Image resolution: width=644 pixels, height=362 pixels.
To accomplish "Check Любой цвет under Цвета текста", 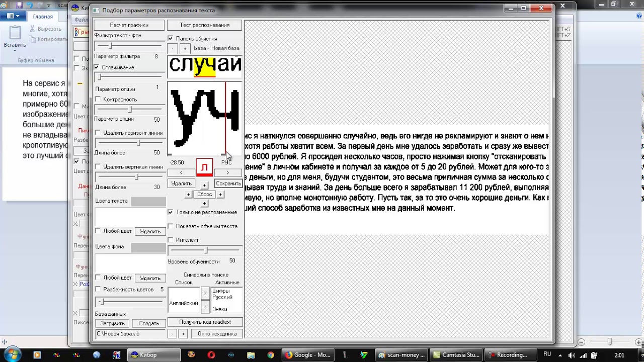I will (x=98, y=231).
